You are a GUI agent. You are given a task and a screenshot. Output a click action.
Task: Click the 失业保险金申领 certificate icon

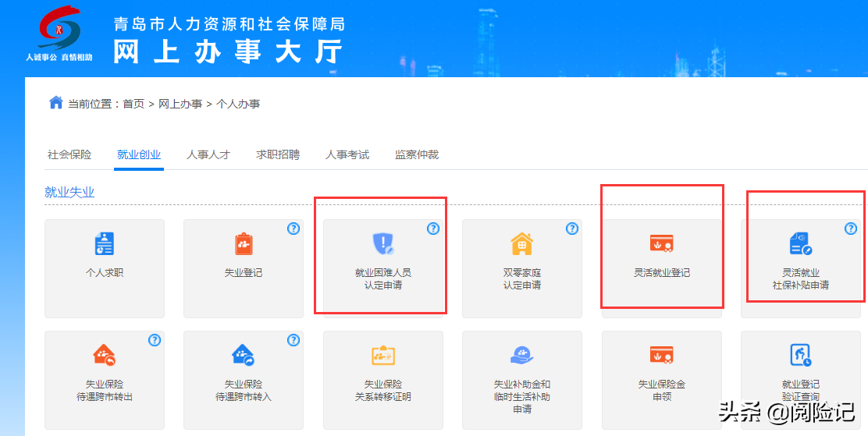[x=661, y=355]
